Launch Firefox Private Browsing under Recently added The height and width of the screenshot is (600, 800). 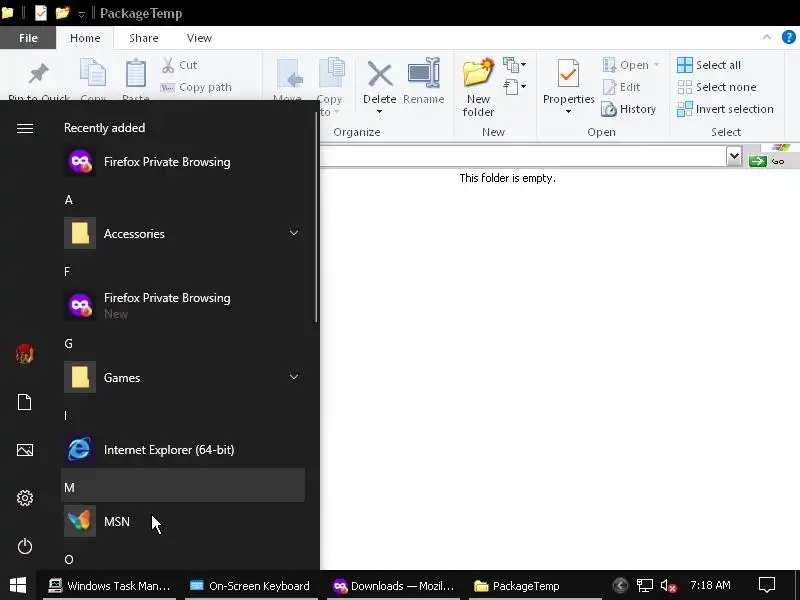pos(183,162)
